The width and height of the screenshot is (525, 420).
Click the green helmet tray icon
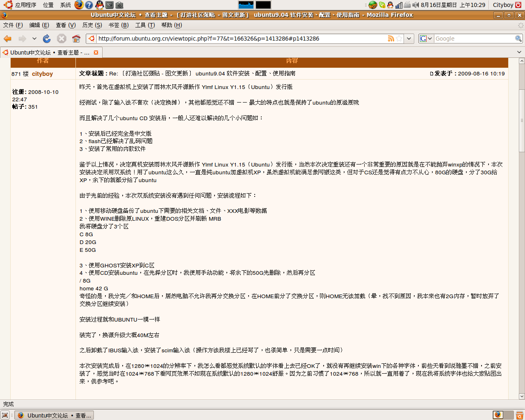point(373,5)
